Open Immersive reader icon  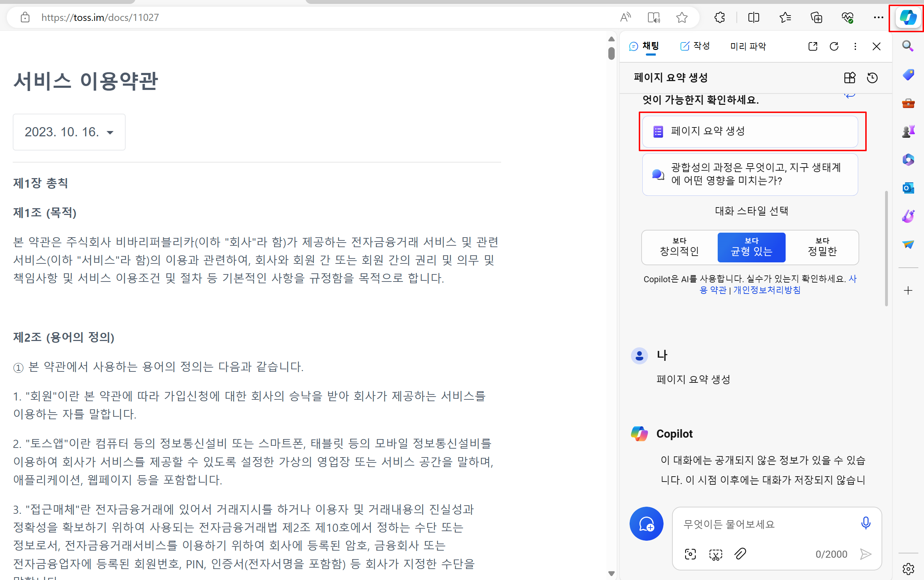654,17
